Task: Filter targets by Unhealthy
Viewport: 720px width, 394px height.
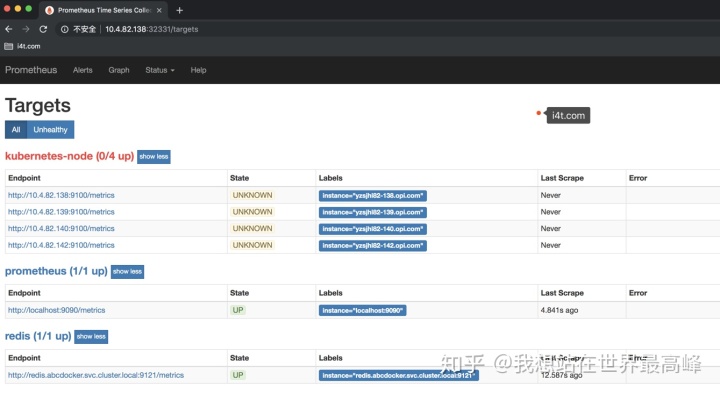Action: click(51, 129)
